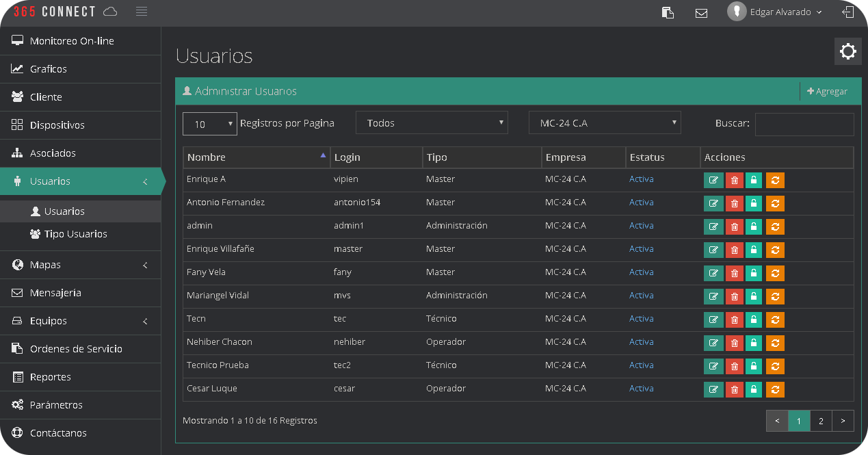The height and width of the screenshot is (455, 868).
Task: Click the edit icon for Enrique A
Action: coord(713,180)
